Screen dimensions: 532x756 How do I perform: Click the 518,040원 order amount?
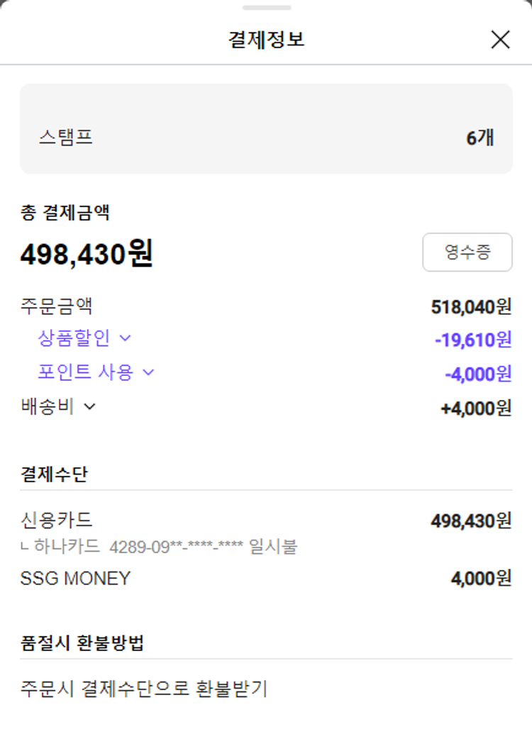click(471, 306)
